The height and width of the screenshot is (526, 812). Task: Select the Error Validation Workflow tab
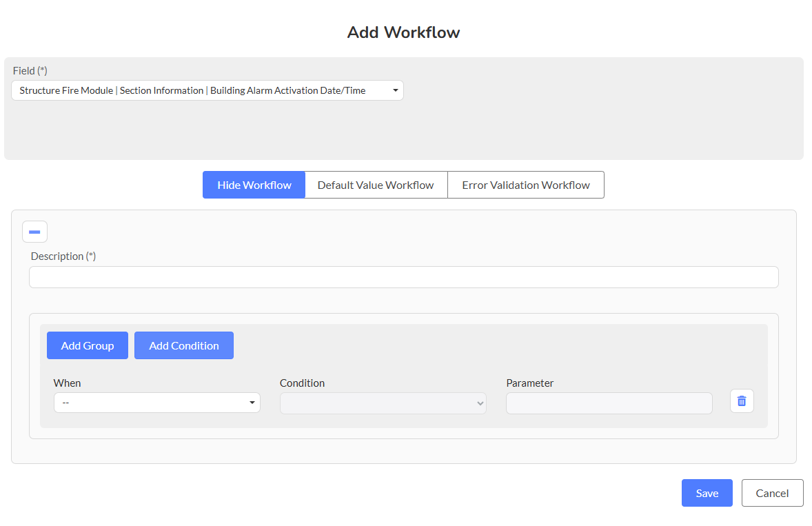pos(526,185)
